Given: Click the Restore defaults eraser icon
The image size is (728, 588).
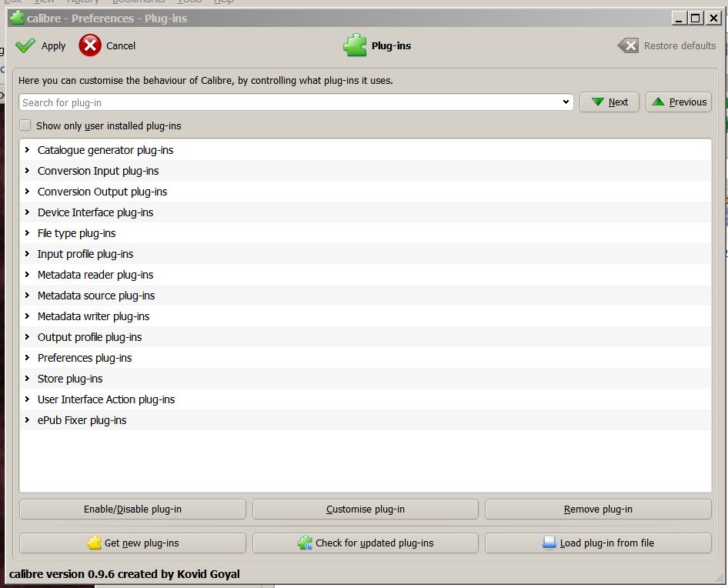Looking at the screenshot, I should (628, 45).
